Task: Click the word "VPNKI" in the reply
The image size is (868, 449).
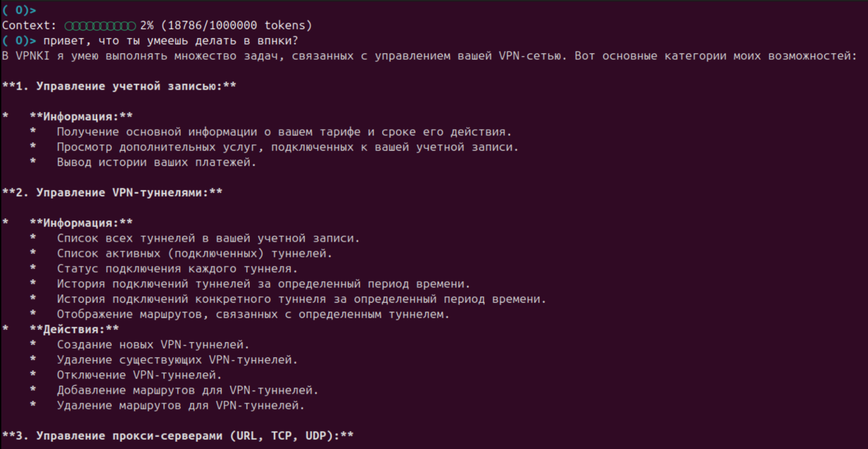Action: (x=33, y=56)
